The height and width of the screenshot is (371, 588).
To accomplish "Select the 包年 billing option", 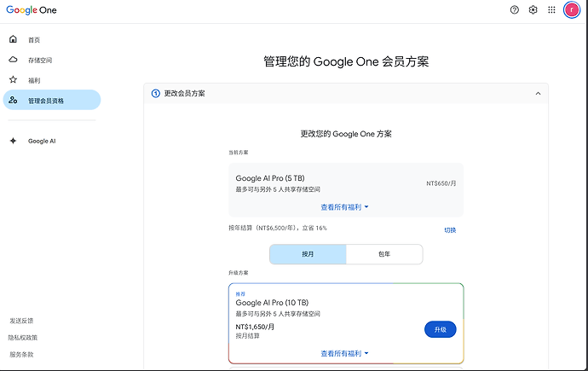I will coord(384,254).
